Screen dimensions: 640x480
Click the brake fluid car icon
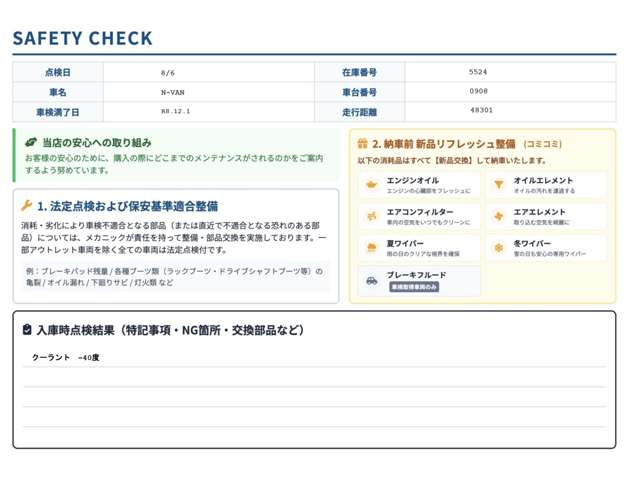pyautogui.click(x=371, y=281)
